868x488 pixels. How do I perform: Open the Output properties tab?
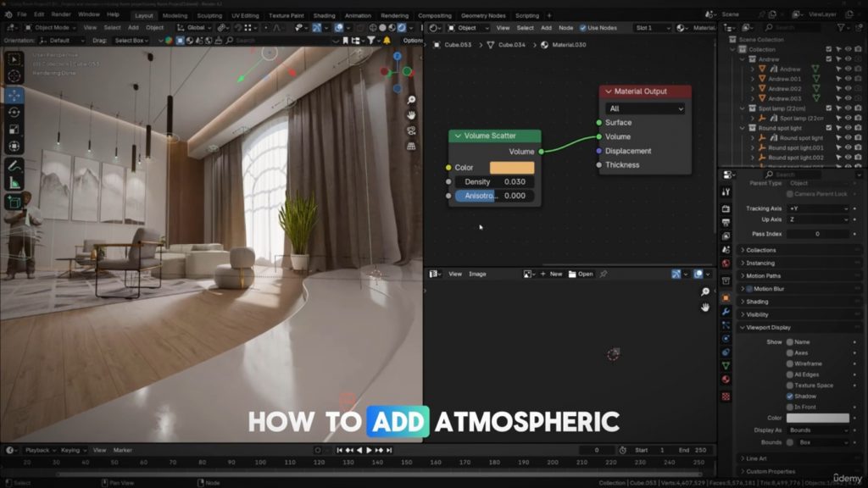click(x=726, y=223)
